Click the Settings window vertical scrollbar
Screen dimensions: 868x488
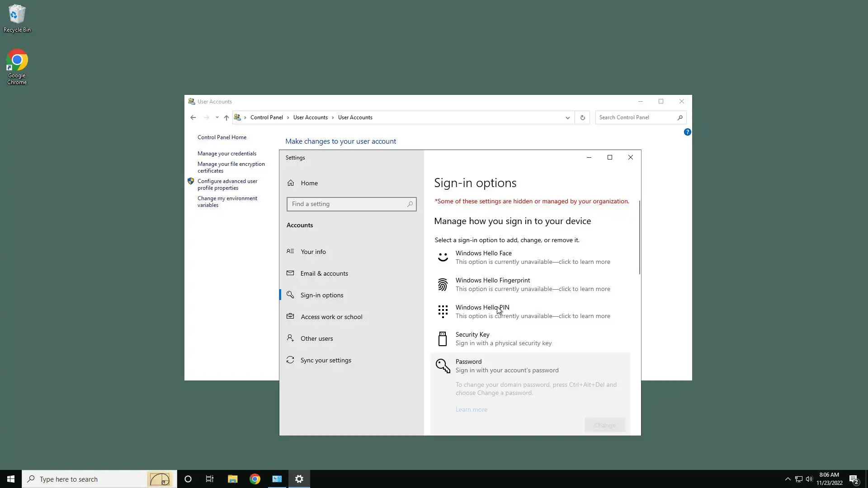click(639, 237)
